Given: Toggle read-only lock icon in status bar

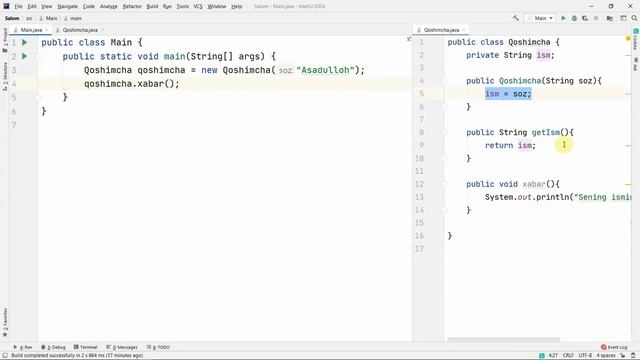Looking at the screenshot, I should [623, 356].
